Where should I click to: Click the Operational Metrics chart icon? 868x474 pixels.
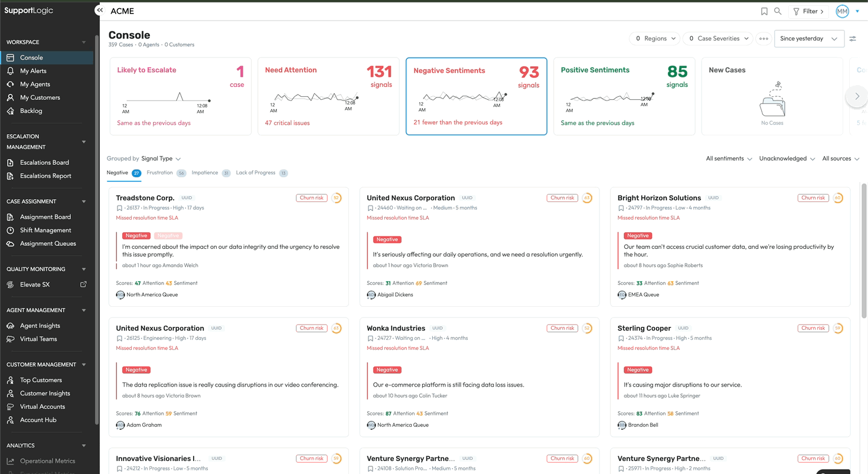click(10, 461)
